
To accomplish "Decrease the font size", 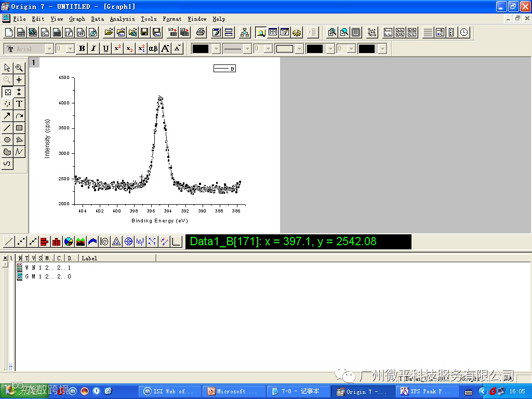I will point(178,48).
